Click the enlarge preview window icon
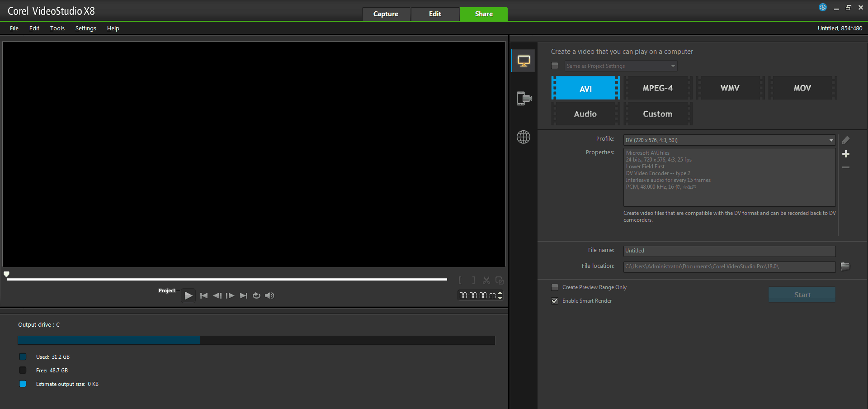The height and width of the screenshot is (409, 868). click(x=500, y=281)
